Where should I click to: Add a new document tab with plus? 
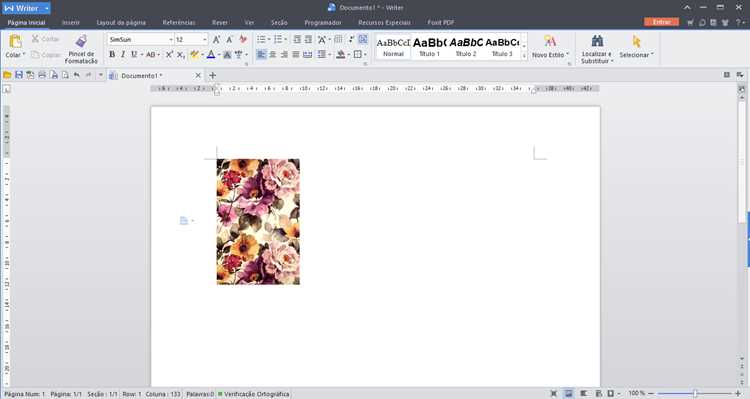[x=213, y=75]
